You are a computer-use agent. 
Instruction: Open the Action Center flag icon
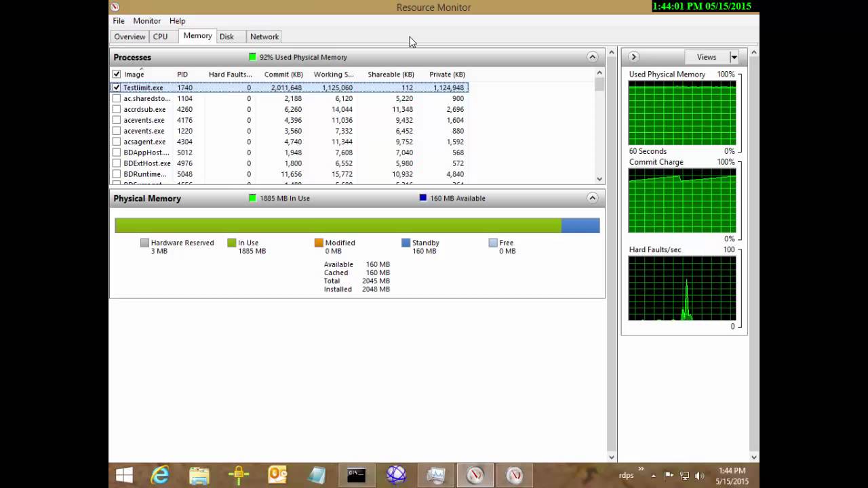pos(669,476)
